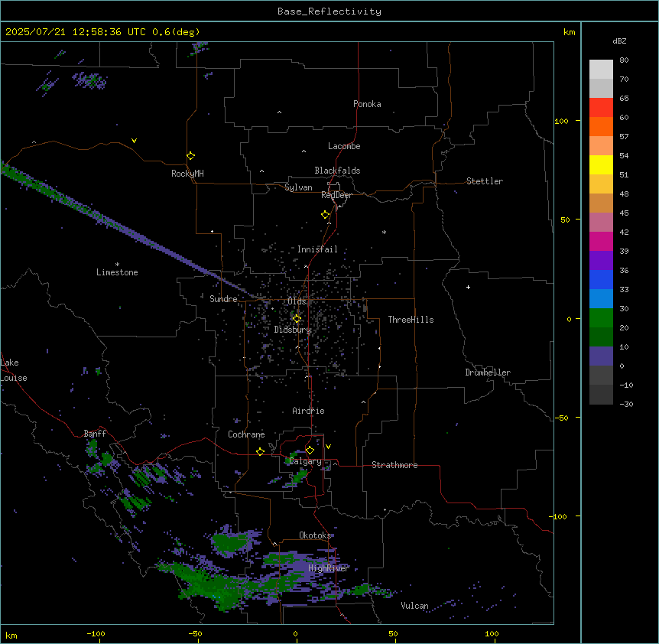This screenshot has height=644, width=659.
Task: Select the light gray 80 dBZ legend swatch
Action: [601, 69]
